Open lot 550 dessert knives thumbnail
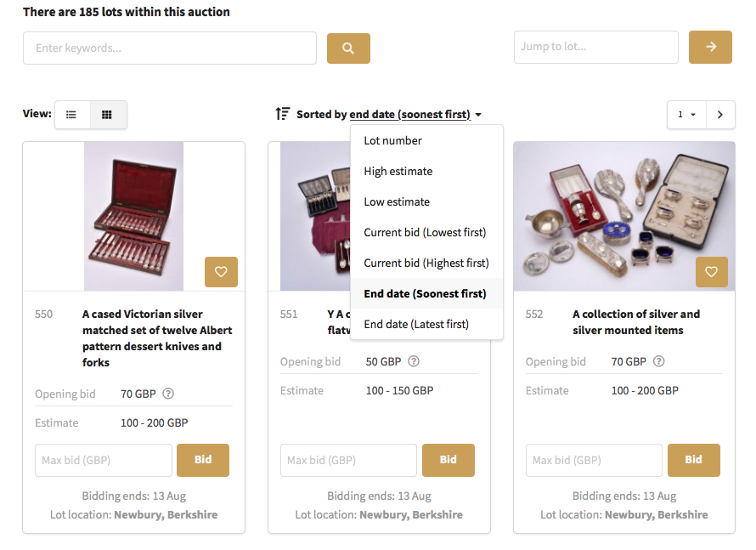Image resolution: width=756 pixels, height=550 pixels. [x=133, y=216]
